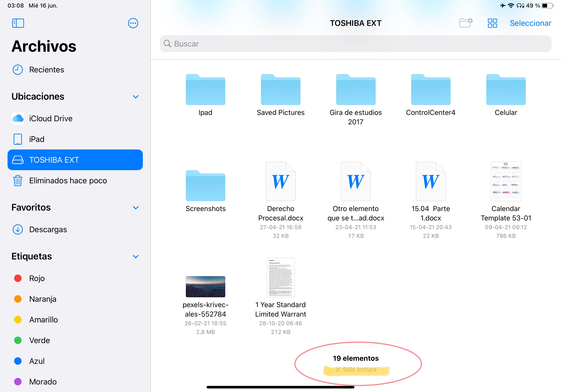This screenshot has width=561, height=392.
Task: Collapse the Favoritos section
Action: click(x=136, y=208)
